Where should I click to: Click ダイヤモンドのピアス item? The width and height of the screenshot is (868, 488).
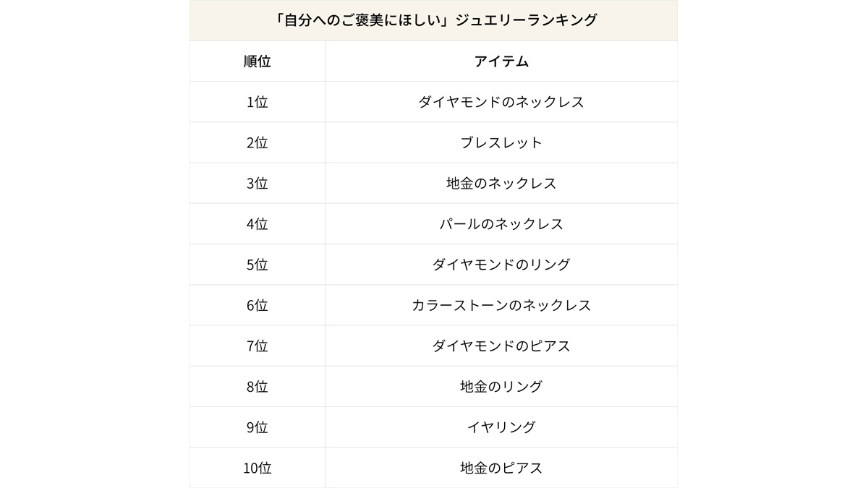tap(501, 346)
